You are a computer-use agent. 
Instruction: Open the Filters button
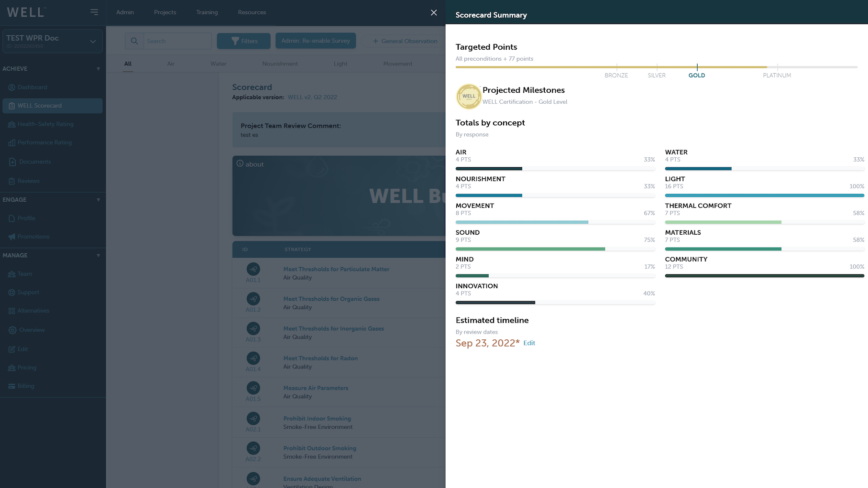pyautogui.click(x=243, y=41)
